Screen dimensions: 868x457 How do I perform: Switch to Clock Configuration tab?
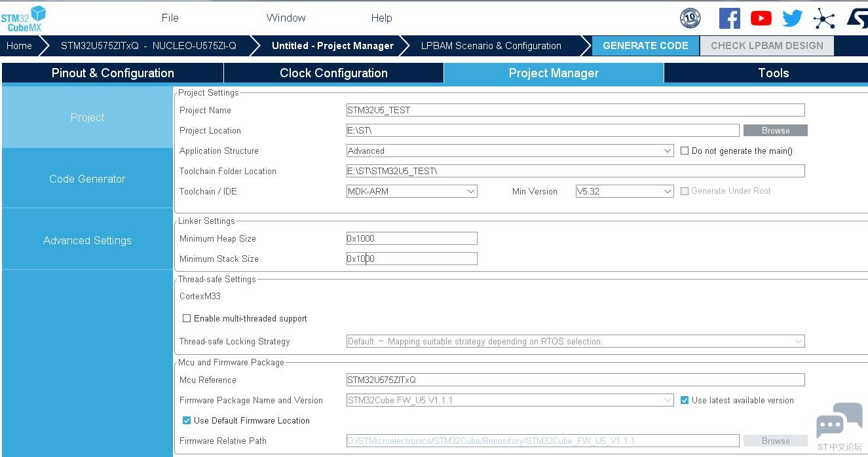333,73
